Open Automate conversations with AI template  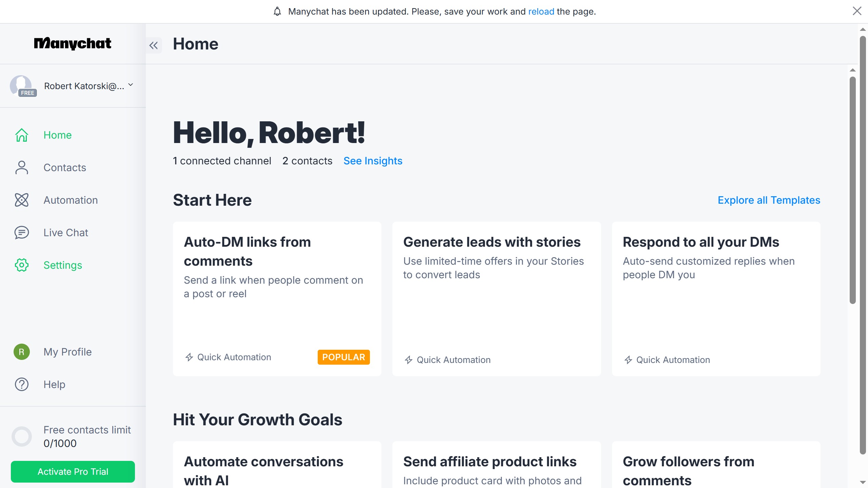[277, 465]
